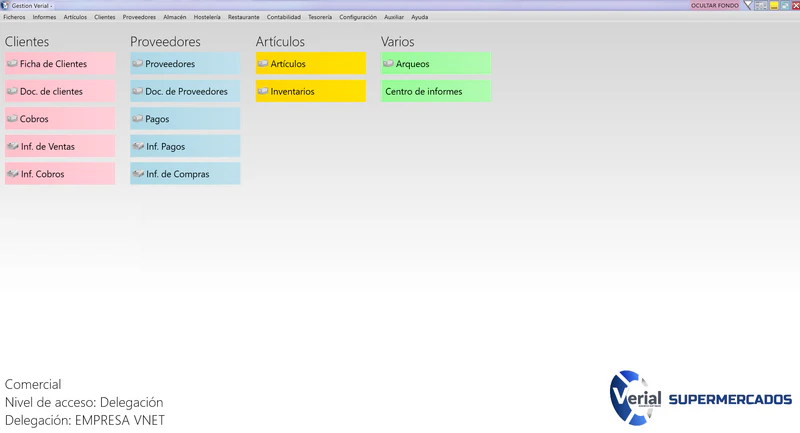Open the Ficheros menu
The height and width of the screenshot is (433, 800).
coord(14,17)
